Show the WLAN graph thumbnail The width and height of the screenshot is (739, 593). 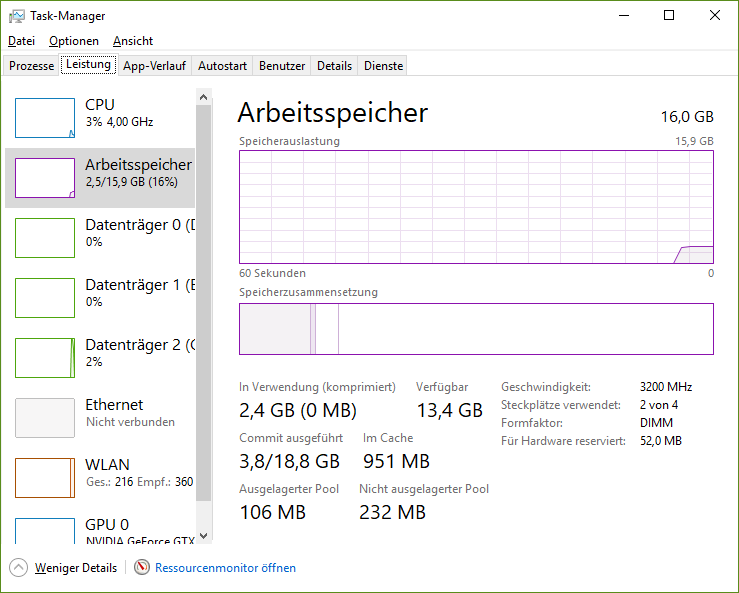pos(45,478)
